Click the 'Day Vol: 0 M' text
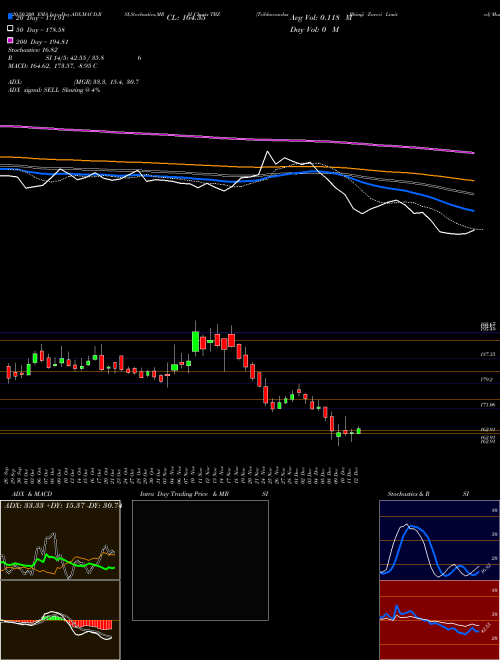The image size is (500, 660). pyautogui.click(x=314, y=29)
